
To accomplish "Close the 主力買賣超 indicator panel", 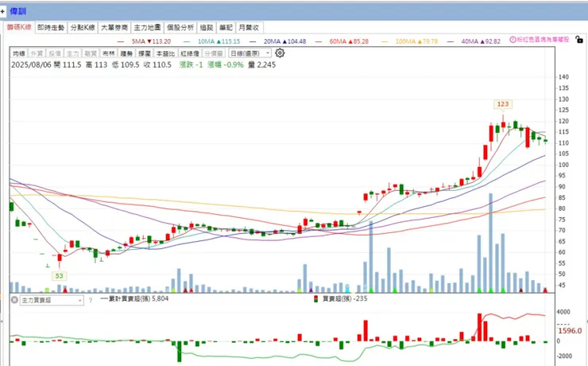I will [14, 300].
